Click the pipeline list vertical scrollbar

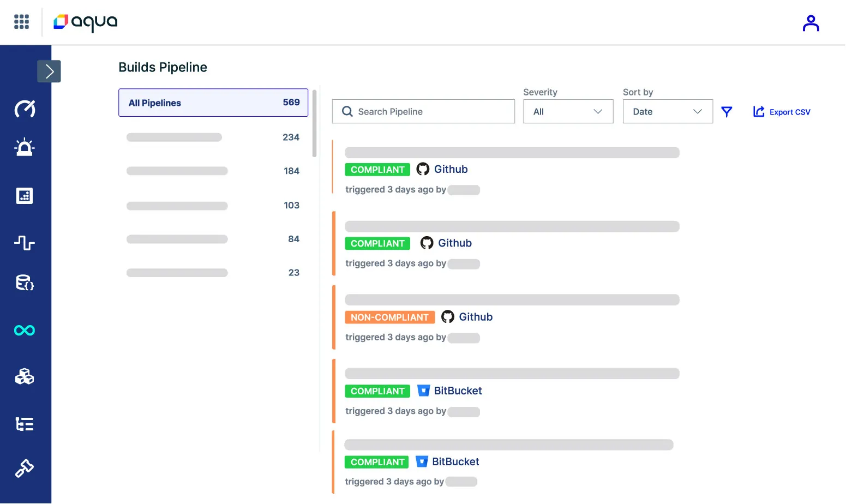tap(315, 123)
